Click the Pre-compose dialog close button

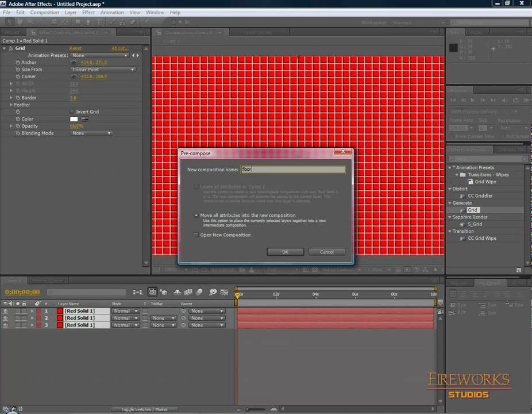coord(343,151)
